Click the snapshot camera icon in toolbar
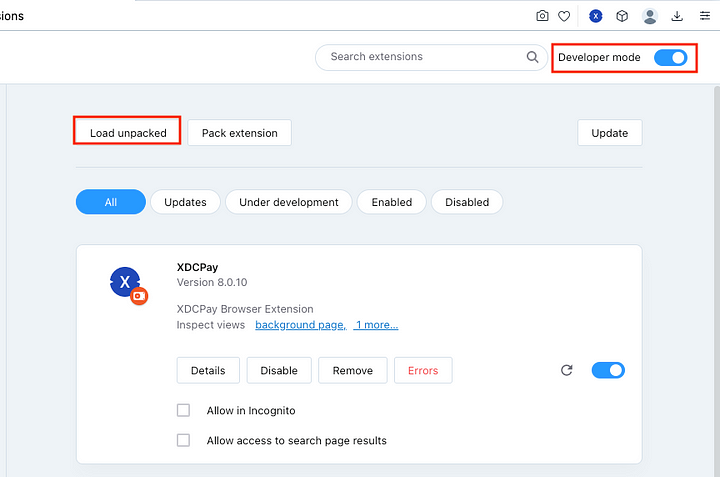The image size is (720, 477). 542,16
